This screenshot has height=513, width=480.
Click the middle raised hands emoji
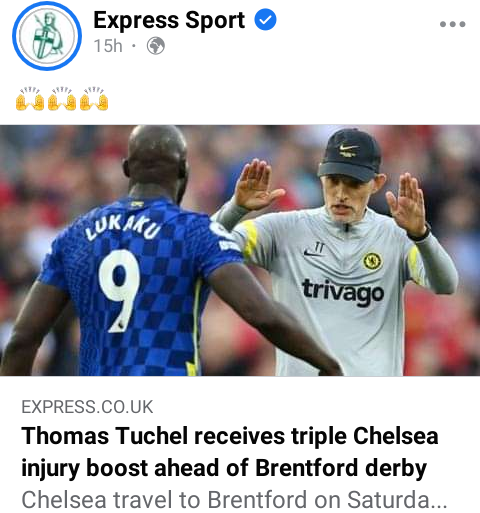pyautogui.click(x=62, y=99)
